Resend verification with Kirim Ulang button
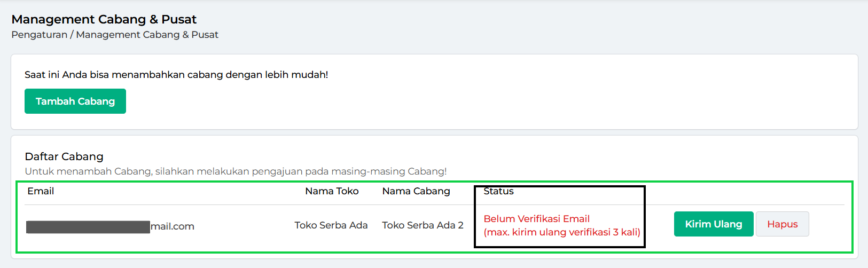 click(x=714, y=224)
